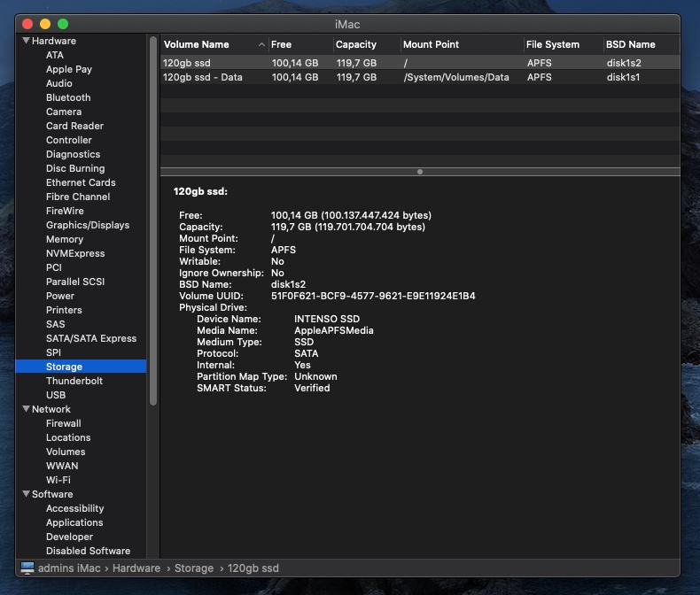Collapse the Network disclosure triangle
This screenshot has width=700, height=595.
(27, 409)
